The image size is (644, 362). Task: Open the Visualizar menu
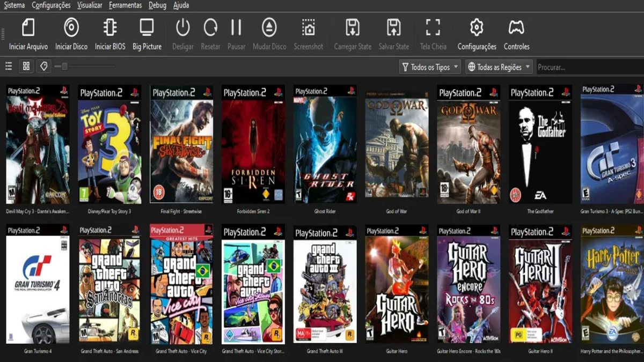[x=90, y=5]
